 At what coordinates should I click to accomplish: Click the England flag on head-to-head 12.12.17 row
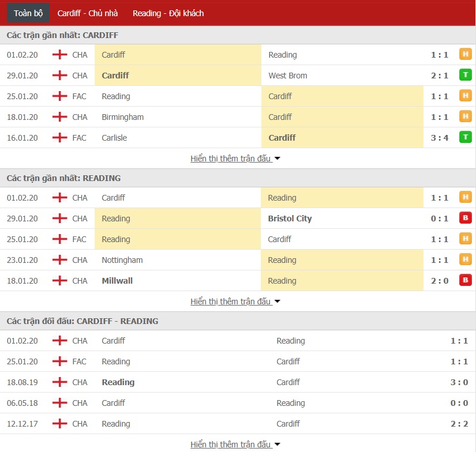point(60,424)
